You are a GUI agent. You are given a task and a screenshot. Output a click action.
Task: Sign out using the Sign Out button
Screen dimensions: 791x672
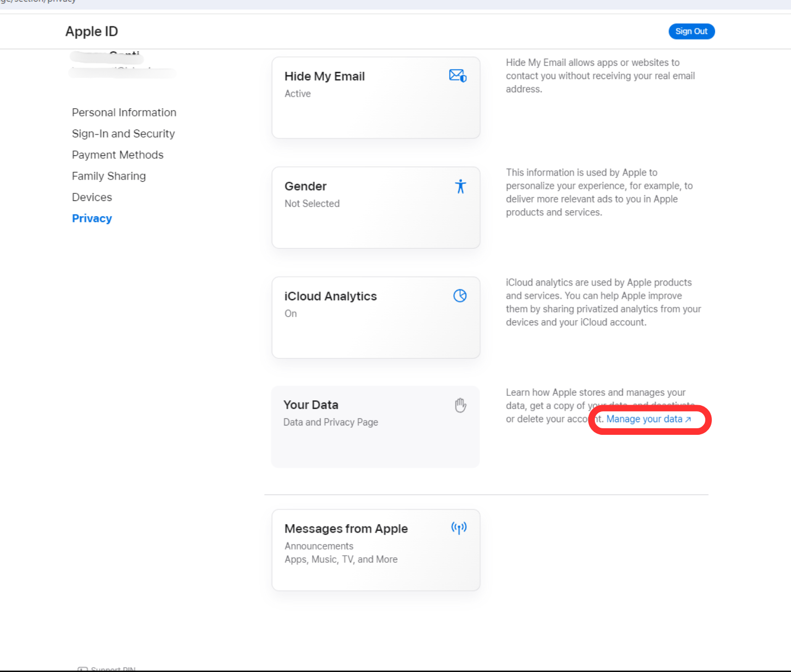point(692,31)
